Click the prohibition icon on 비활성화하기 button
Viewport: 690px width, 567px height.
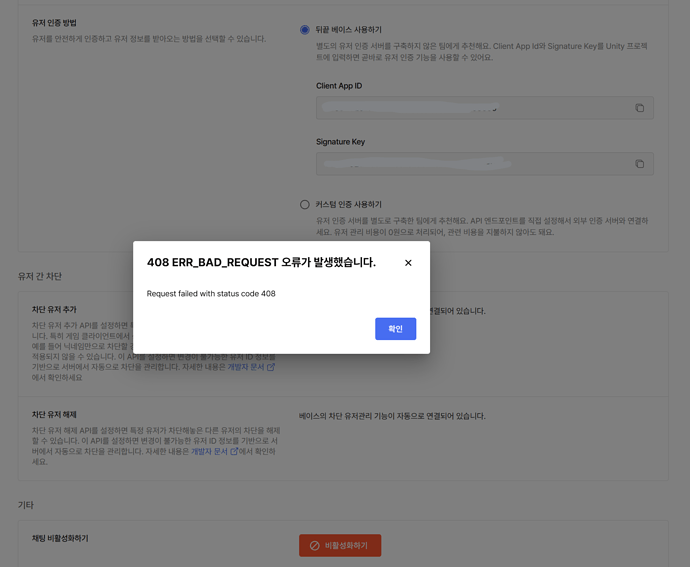tap(314, 546)
